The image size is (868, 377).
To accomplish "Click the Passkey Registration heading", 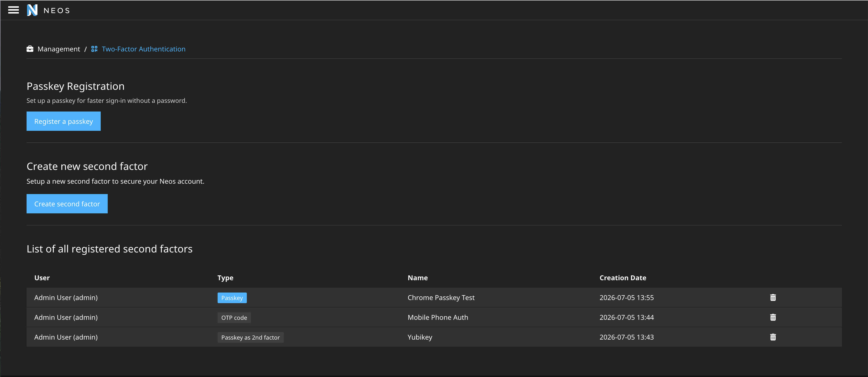I will [76, 86].
